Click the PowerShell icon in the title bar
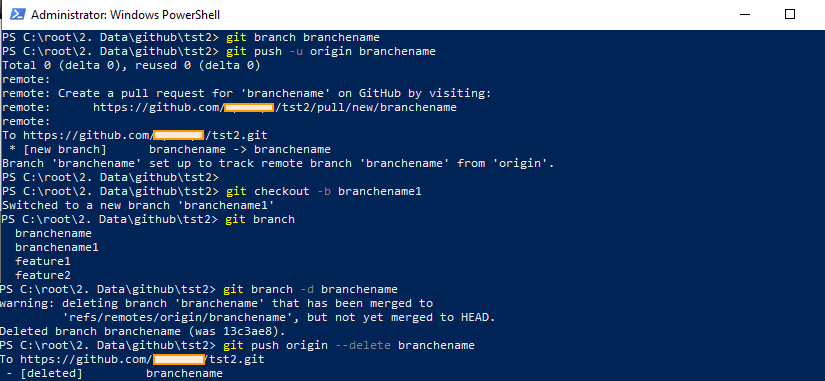The width and height of the screenshot is (825, 381). click(17, 14)
